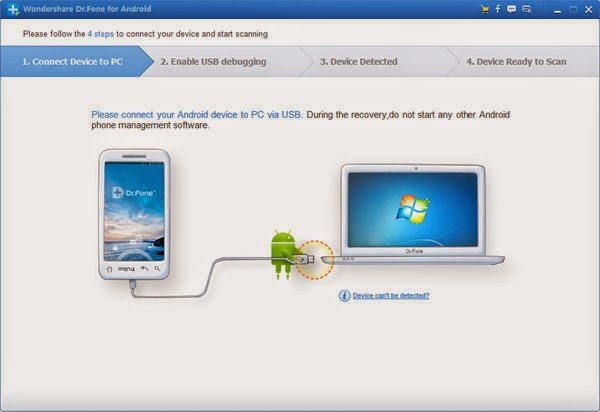Open the feedback speech bubble icon
This screenshot has width=600, height=412.
[x=511, y=10]
